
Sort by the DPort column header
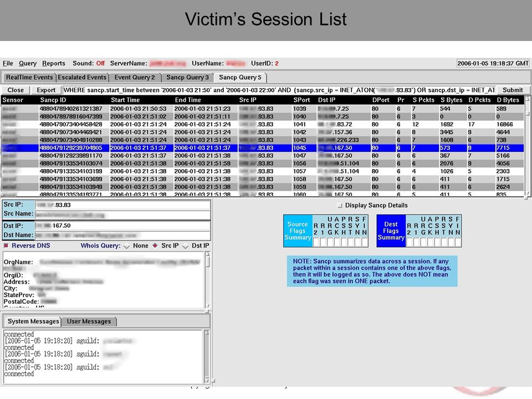[x=381, y=100]
